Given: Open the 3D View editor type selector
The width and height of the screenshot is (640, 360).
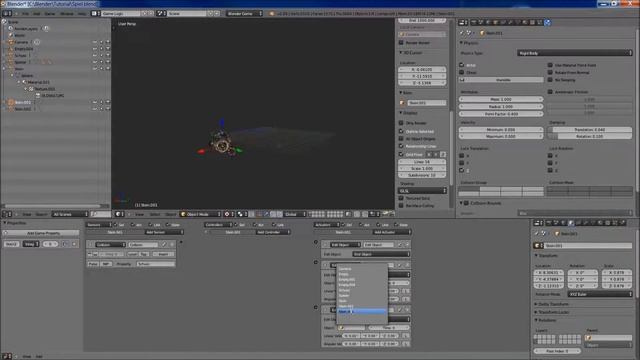Looking at the screenshot, I should [x=119, y=214].
